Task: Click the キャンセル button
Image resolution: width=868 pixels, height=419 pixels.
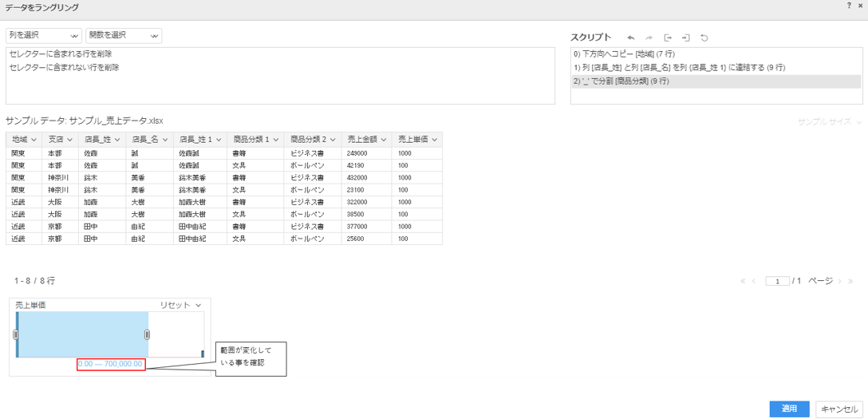Action: pyautogui.click(x=838, y=409)
